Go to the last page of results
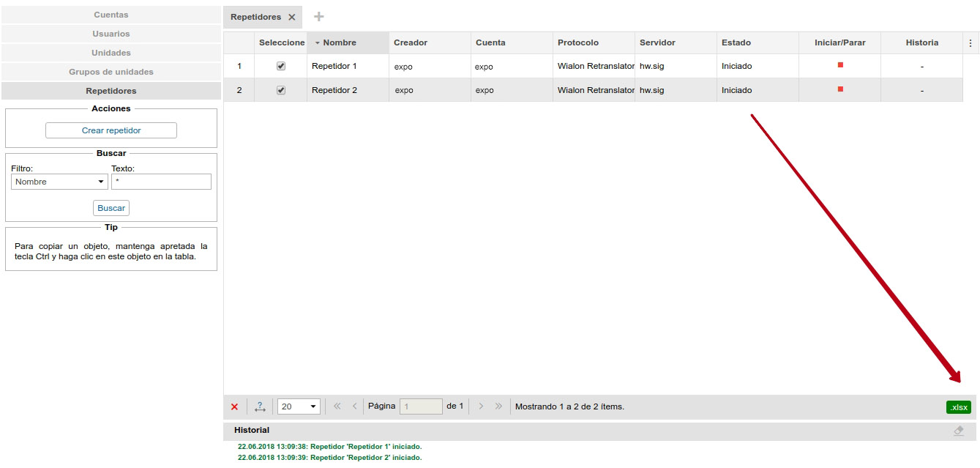The height and width of the screenshot is (468, 980). [x=498, y=406]
